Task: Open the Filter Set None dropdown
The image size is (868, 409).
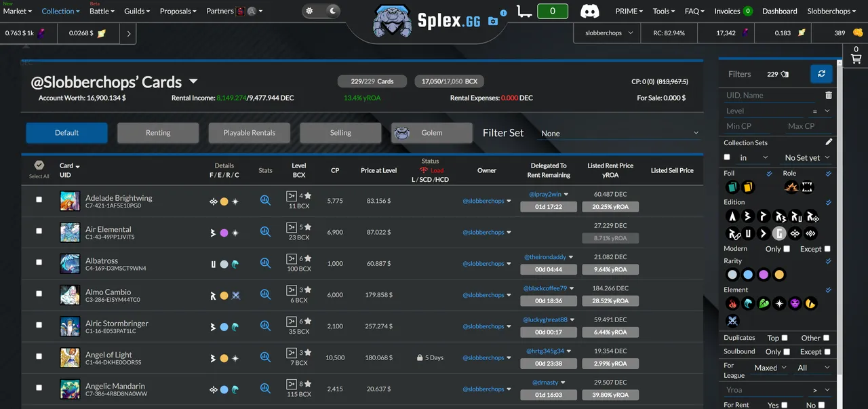Action: [x=619, y=133]
